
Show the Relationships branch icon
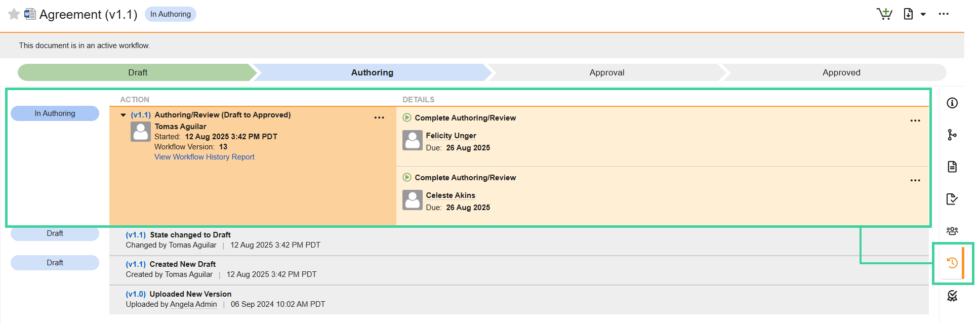(x=952, y=135)
